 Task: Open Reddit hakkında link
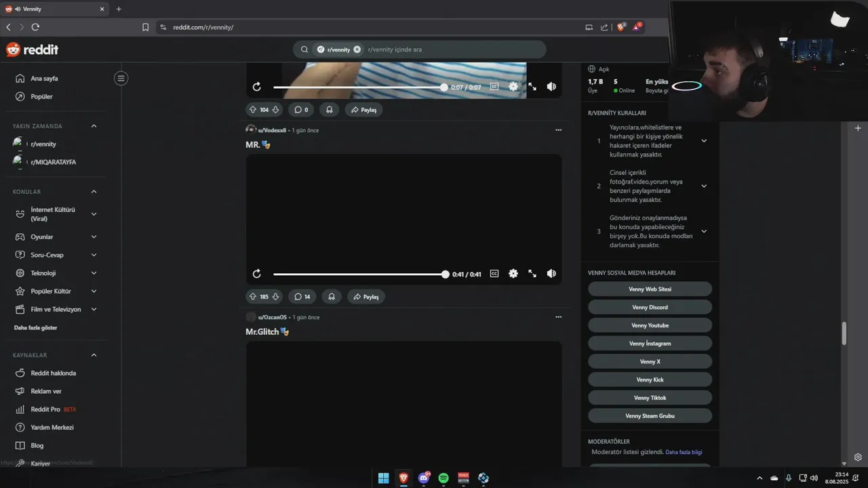[x=53, y=373]
